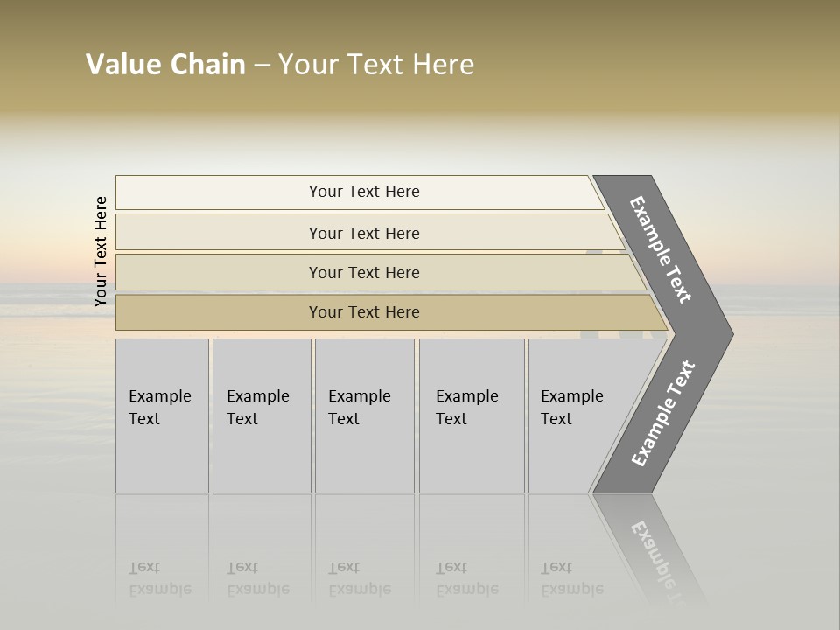840x630 pixels.
Task: Select the third 'Your Text Here' horizontal bar
Action: click(363, 272)
